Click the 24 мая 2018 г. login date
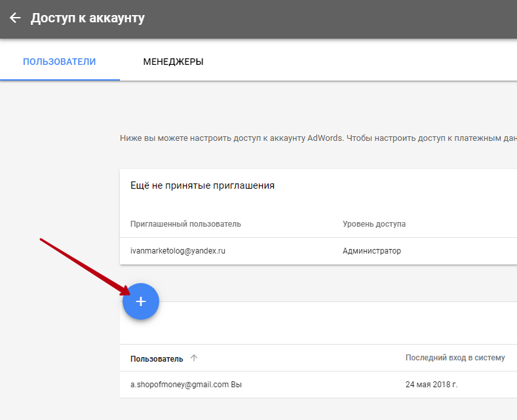 tap(431, 385)
